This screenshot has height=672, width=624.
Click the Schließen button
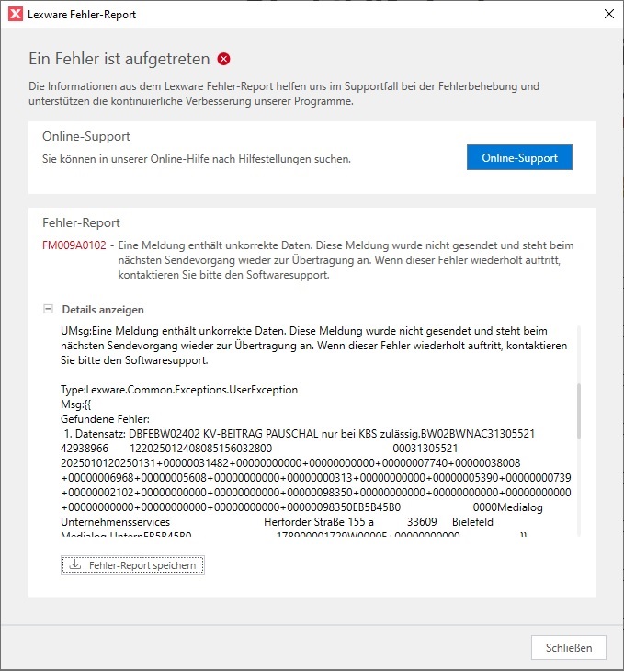569,647
